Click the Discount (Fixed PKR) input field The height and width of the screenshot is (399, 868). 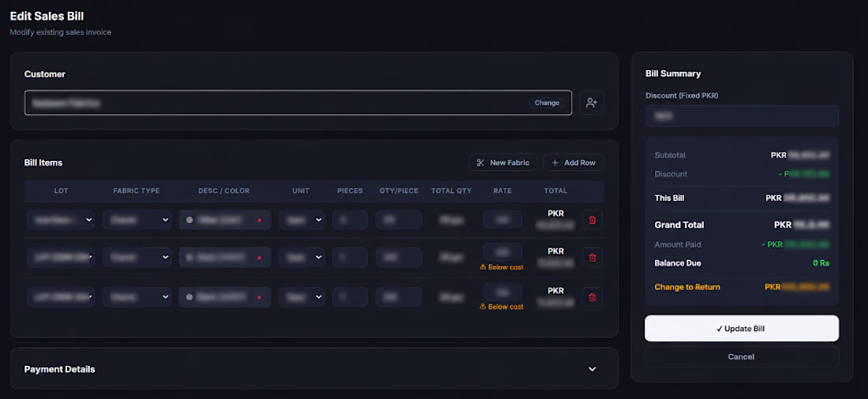tap(742, 116)
